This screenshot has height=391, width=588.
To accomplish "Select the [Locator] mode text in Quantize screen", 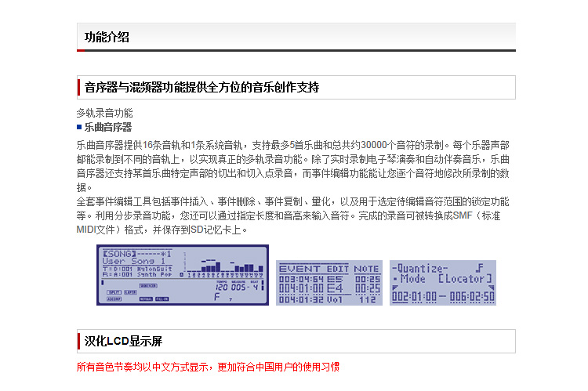I will coord(465,279).
